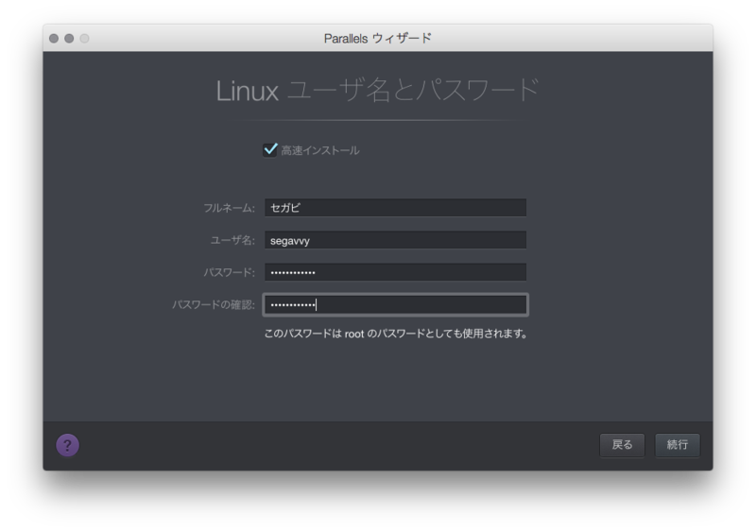
Task: Toggle the 高速インストール checkbox
Action: (270, 150)
